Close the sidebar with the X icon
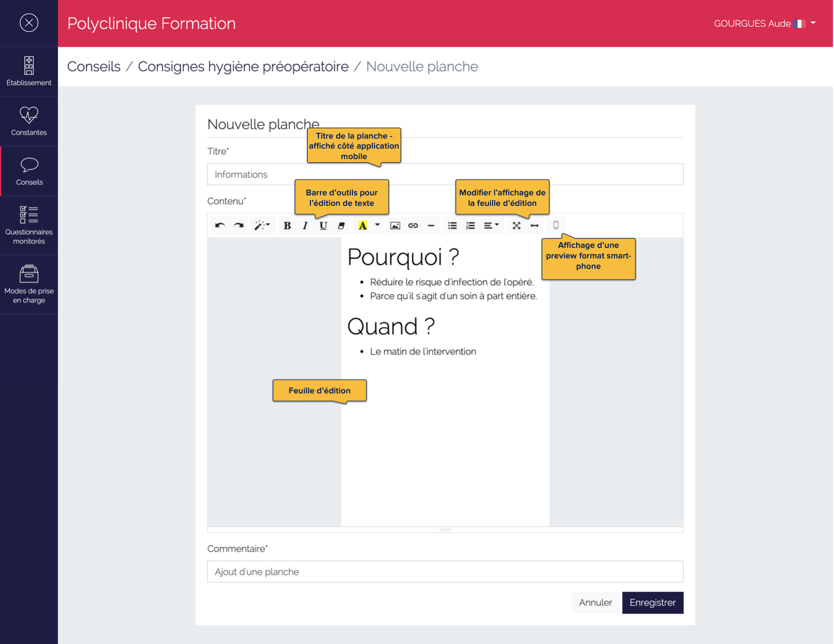The image size is (834, 644). [x=29, y=23]
